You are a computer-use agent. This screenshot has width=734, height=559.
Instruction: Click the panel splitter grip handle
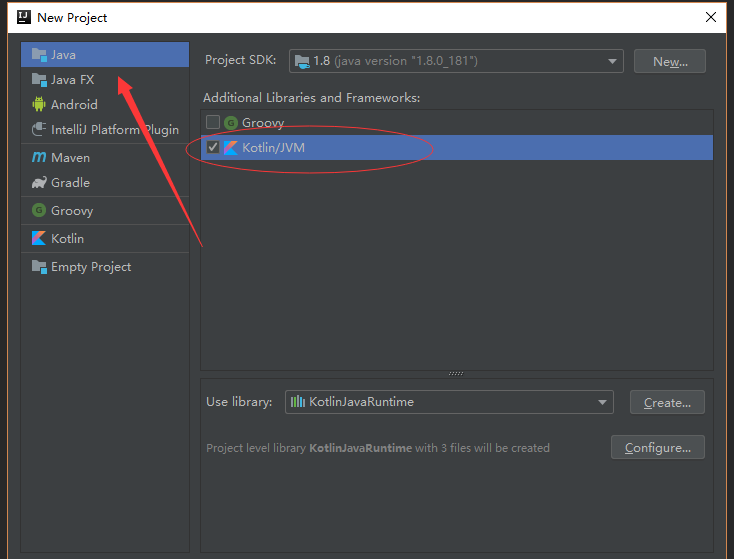455,374
